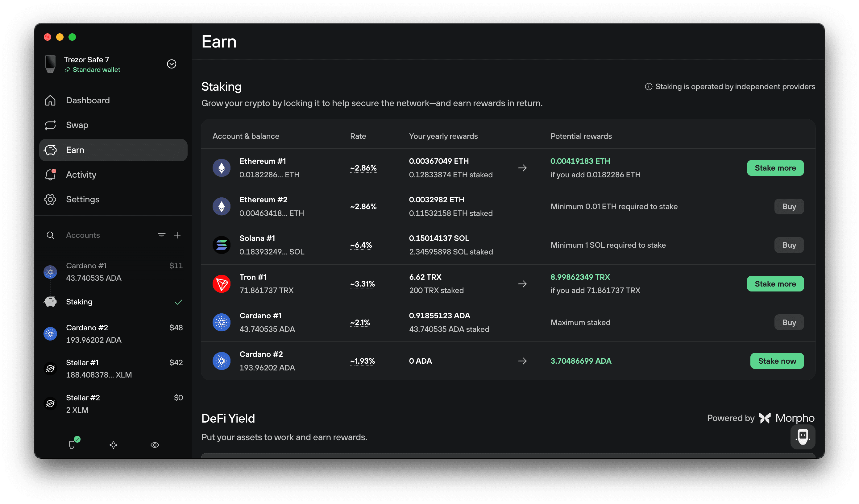This screenshot has height=504, width=859.
Task: Open Staking sub-item under Cardano #1
Action: point(113,302)
